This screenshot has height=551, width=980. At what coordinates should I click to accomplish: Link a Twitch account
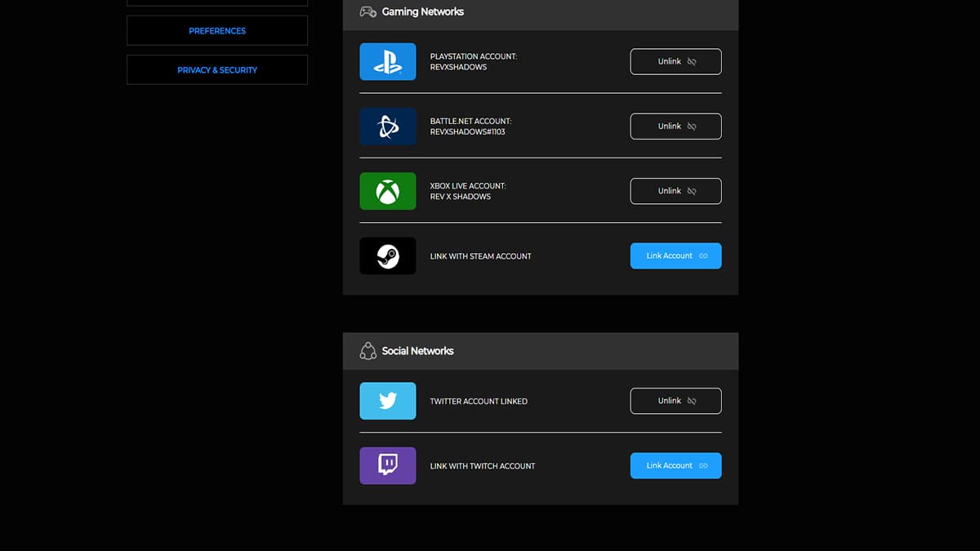[x=675, y=465]
